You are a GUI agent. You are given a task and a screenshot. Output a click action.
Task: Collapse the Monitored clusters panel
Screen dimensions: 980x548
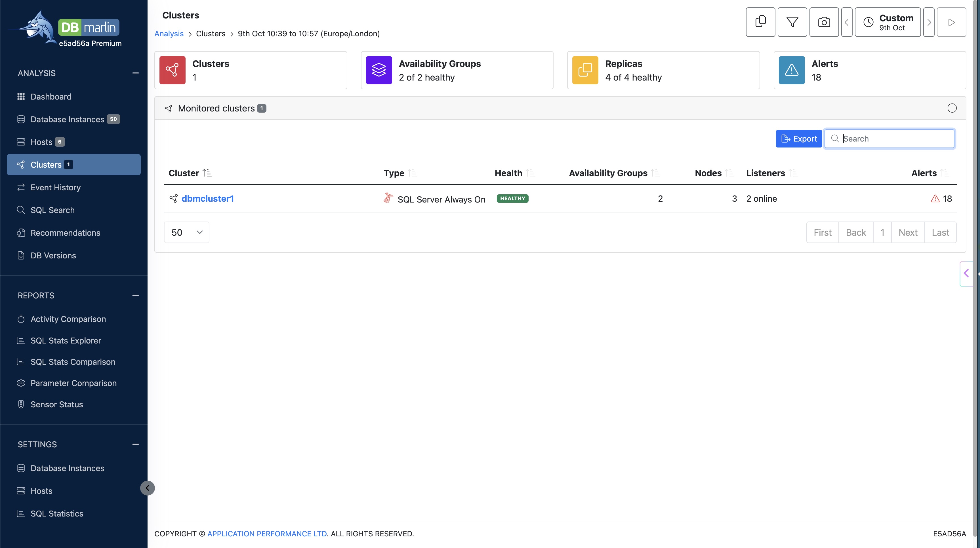pyautogui.click(x=952, y=108)
